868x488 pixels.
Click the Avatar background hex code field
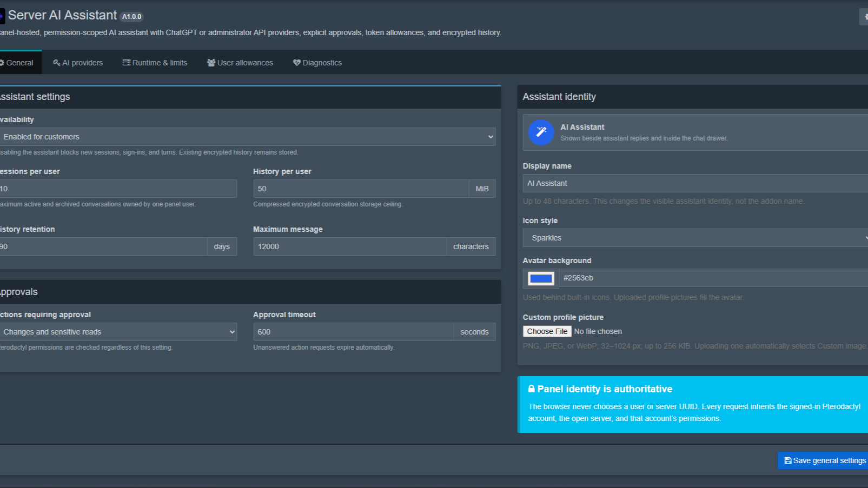coord(713,278)
